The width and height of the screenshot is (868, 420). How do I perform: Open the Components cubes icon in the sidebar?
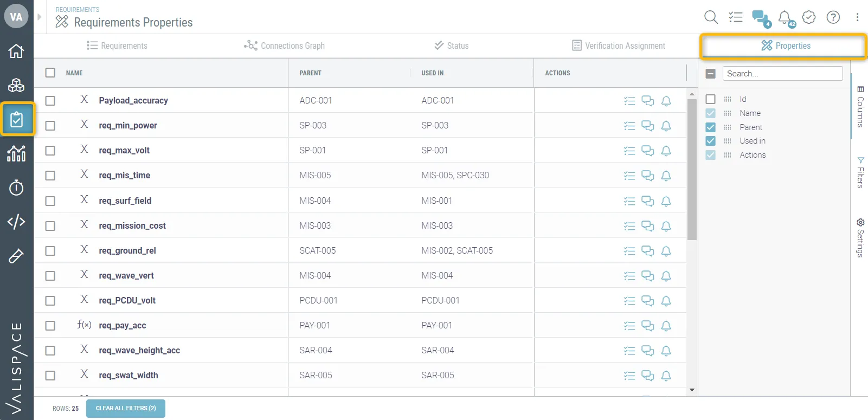click(x=16, y=85)
